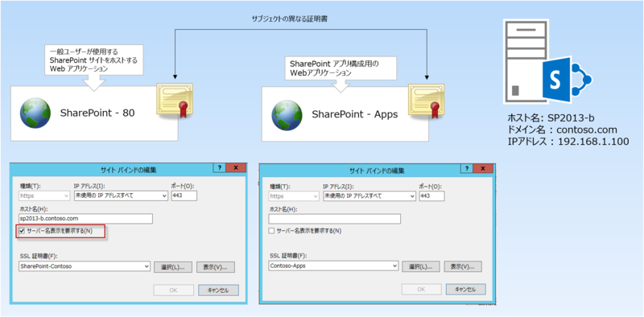Enable server name indication in right dialog
The width and height of the screenshot is (644, 317).
pyautogui.click(x=271, y=231)
